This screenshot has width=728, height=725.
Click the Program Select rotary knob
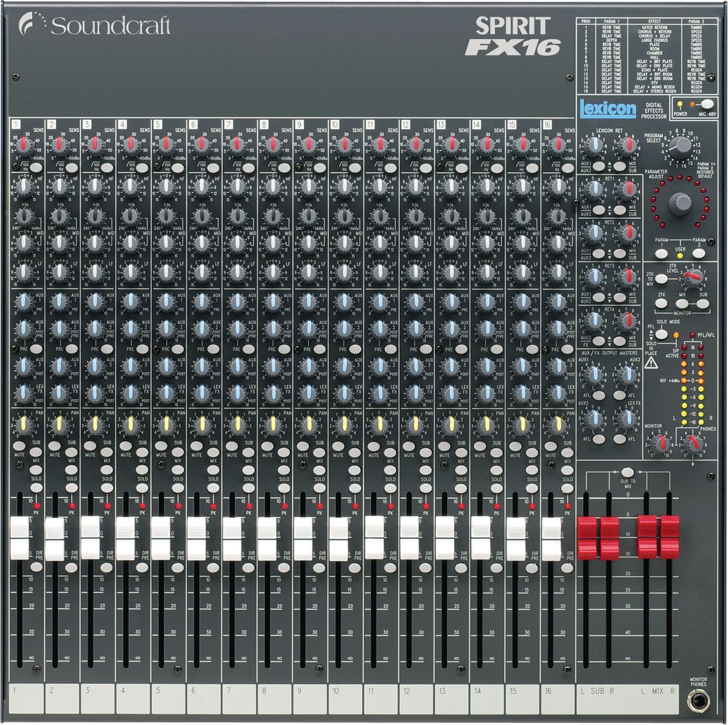pyautogui.click(x=682, y=144)
